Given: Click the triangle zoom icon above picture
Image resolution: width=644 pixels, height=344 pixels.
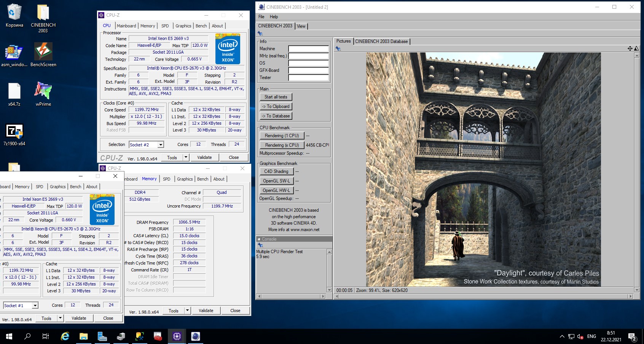Looking at the screenshot, I should click(x=636, y=49).
